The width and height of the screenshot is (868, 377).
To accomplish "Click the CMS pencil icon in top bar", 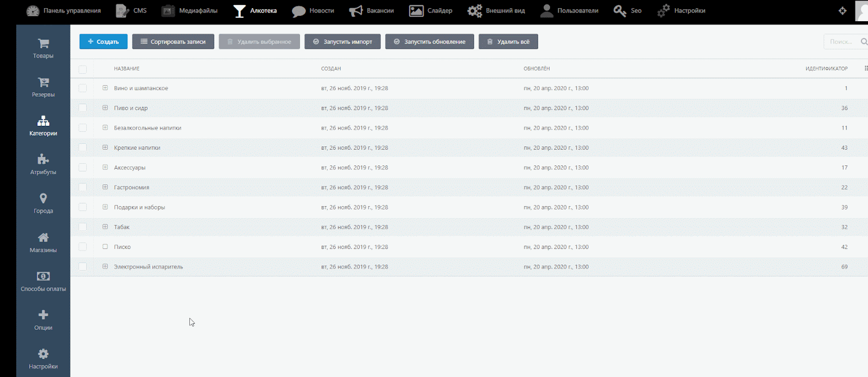I will point(123,11).
